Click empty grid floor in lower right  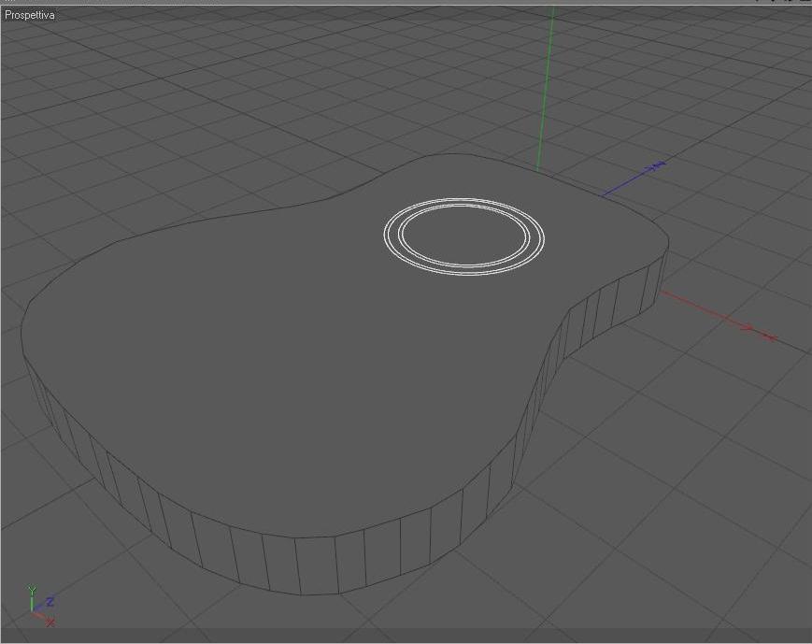tap(699, 518)
